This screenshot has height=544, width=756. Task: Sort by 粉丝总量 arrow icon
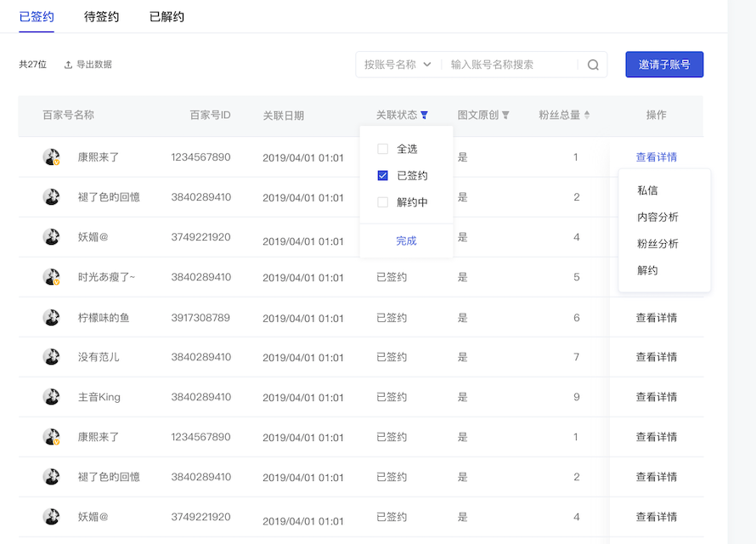(x=587, y=115)
